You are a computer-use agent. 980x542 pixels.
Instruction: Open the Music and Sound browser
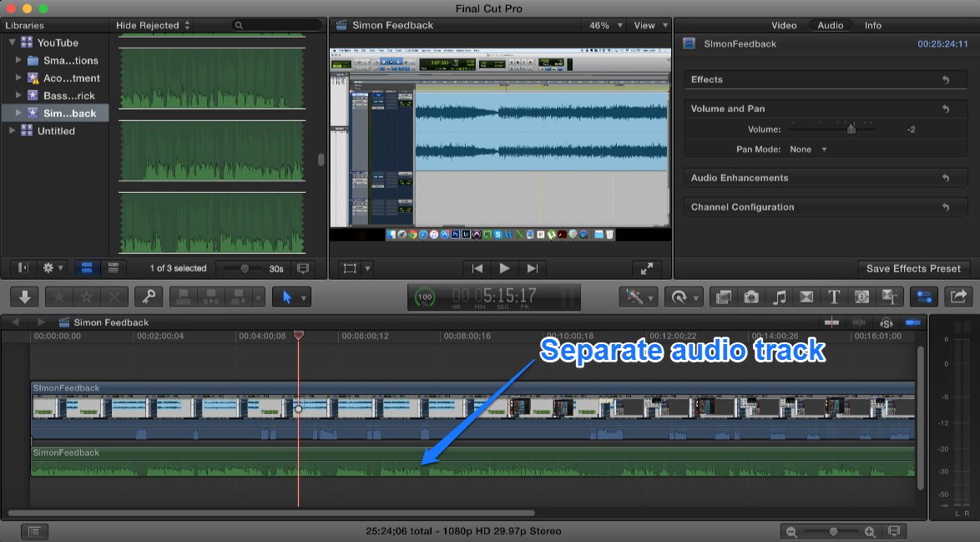779,297
